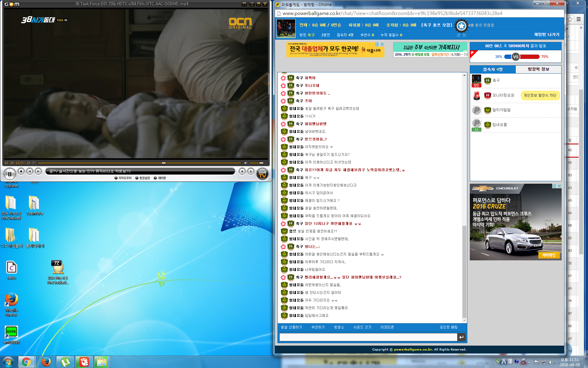The width and height of the screenshot is (588, 368).
Task: Switch to the 방장픽 정보 tab
Action: pos(538,69)
